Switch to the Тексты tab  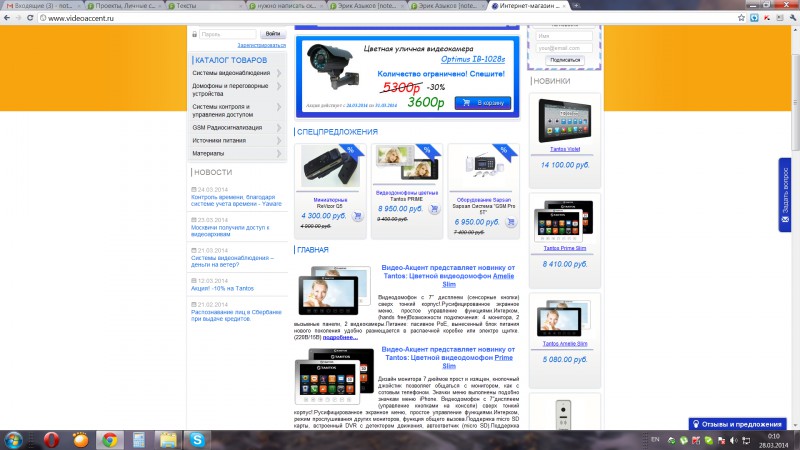point(205,6)
